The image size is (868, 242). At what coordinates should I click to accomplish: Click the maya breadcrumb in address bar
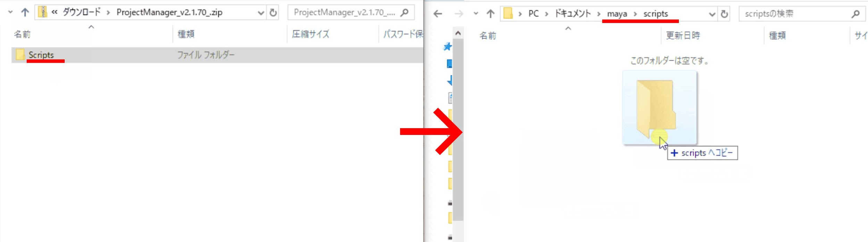click(x=617, y=14)
